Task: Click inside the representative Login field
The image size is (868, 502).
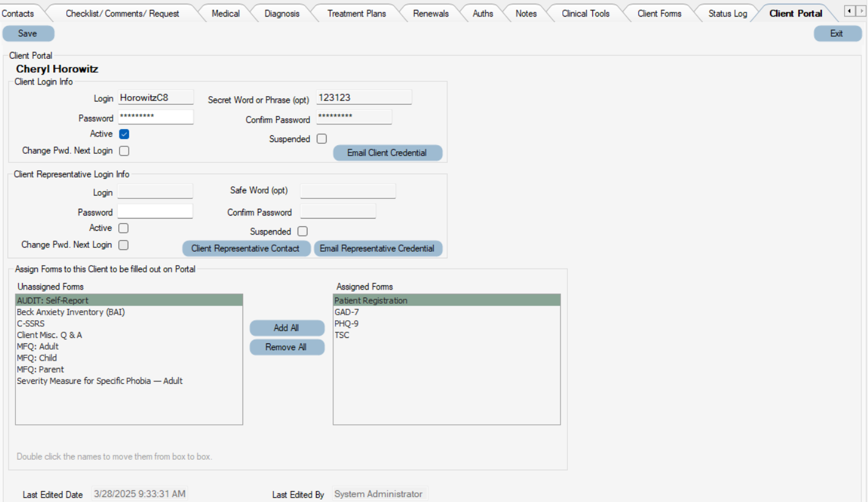Action: (155, 192)
